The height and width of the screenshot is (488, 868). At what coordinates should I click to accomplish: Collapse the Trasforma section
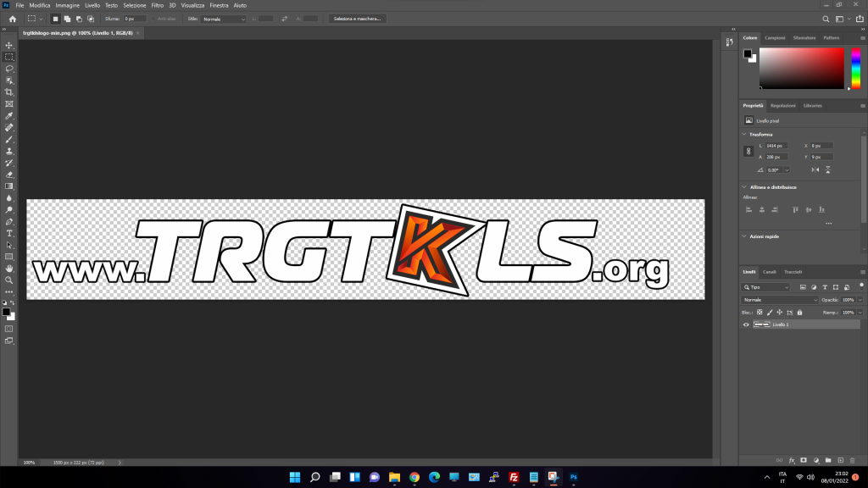pyautogui.click(x=744, y=134)
